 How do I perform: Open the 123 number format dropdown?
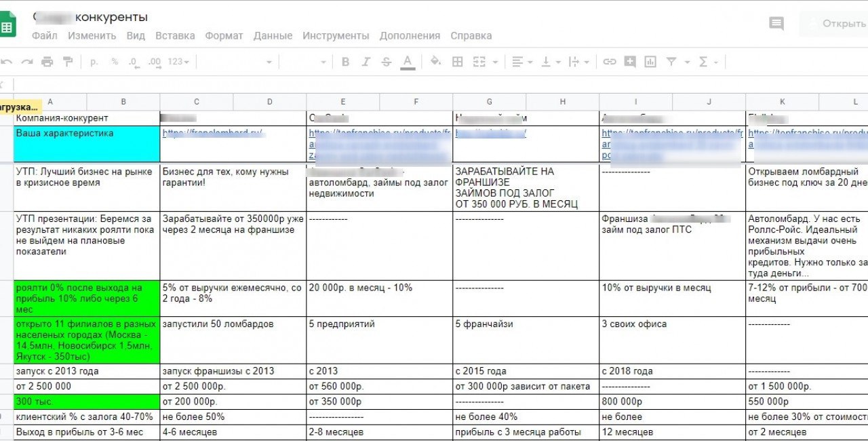(x=179, y=62)
